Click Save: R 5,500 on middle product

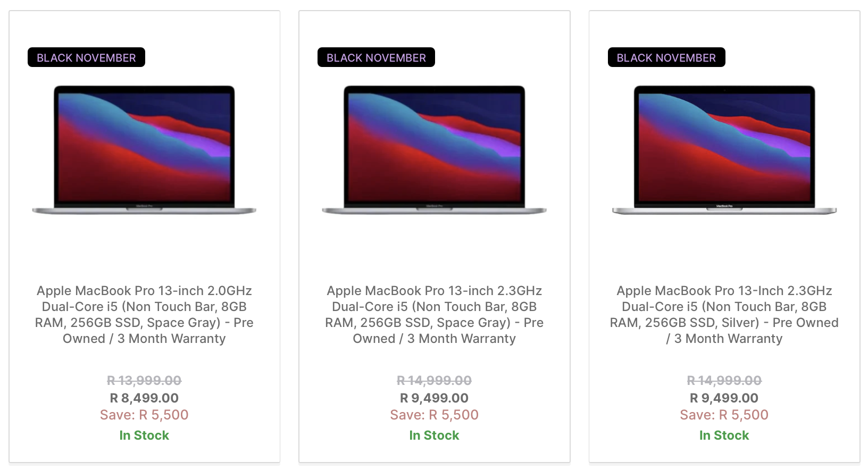tap(434, 415)
